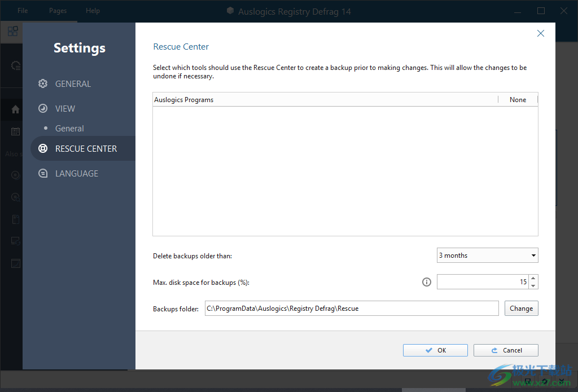Click the Max. disk space for backups label

(202, 283)
